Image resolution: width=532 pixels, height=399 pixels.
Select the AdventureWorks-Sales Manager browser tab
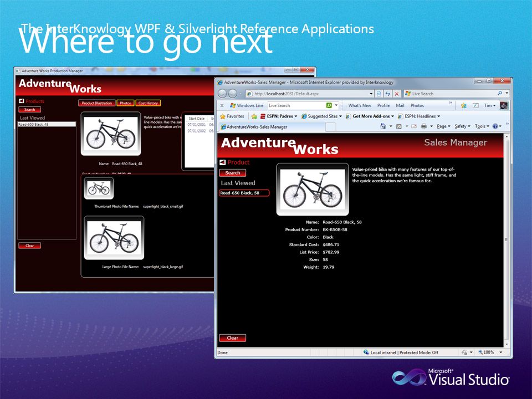point(273,127)
